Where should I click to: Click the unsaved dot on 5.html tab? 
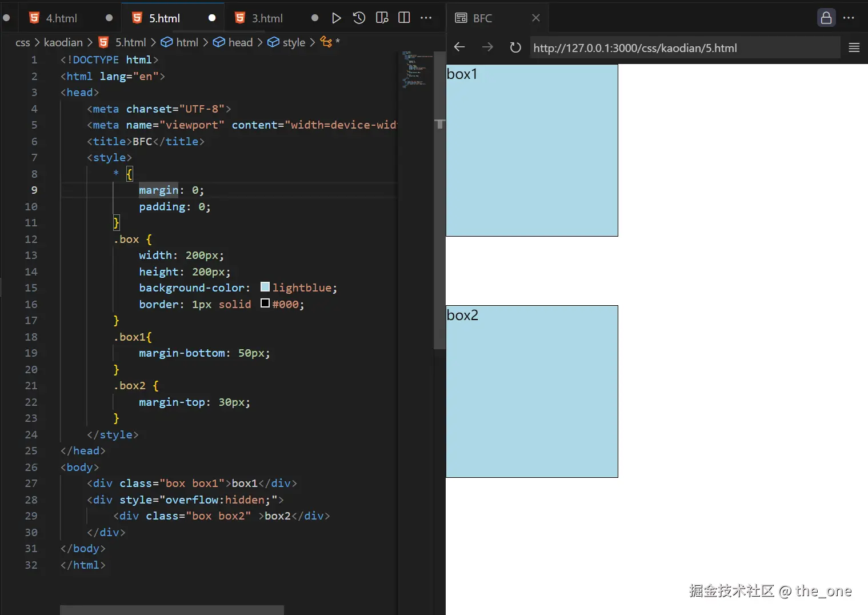point(212,18)
